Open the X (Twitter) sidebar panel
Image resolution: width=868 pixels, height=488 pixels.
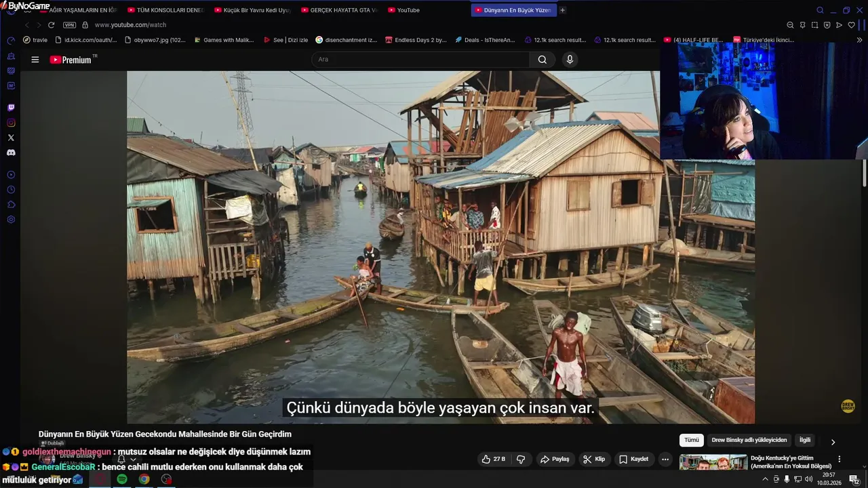click(11, 138)
